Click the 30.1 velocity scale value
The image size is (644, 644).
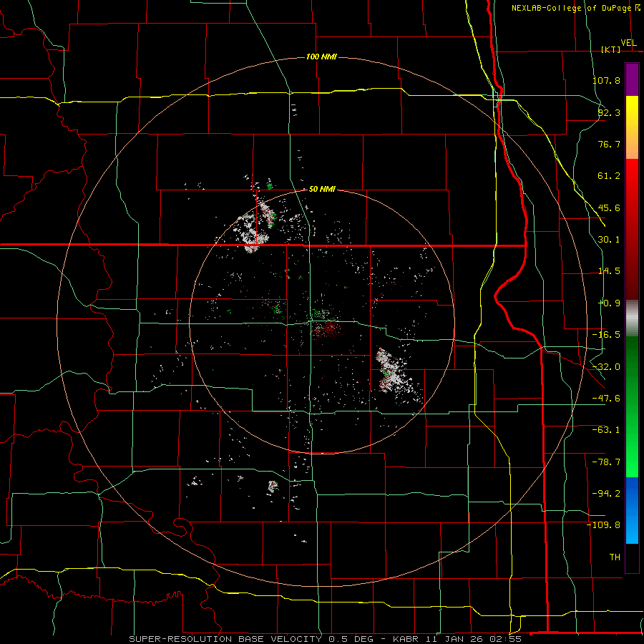tap(609, 240)
